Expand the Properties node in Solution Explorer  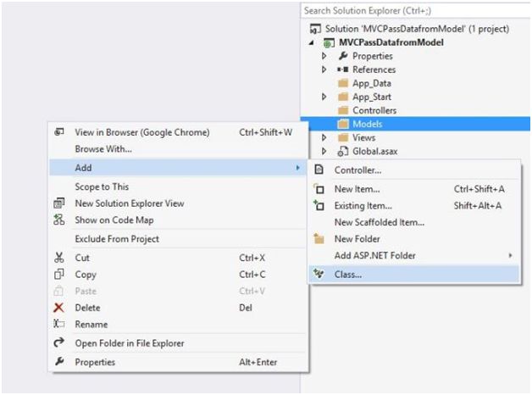(324, 56)
